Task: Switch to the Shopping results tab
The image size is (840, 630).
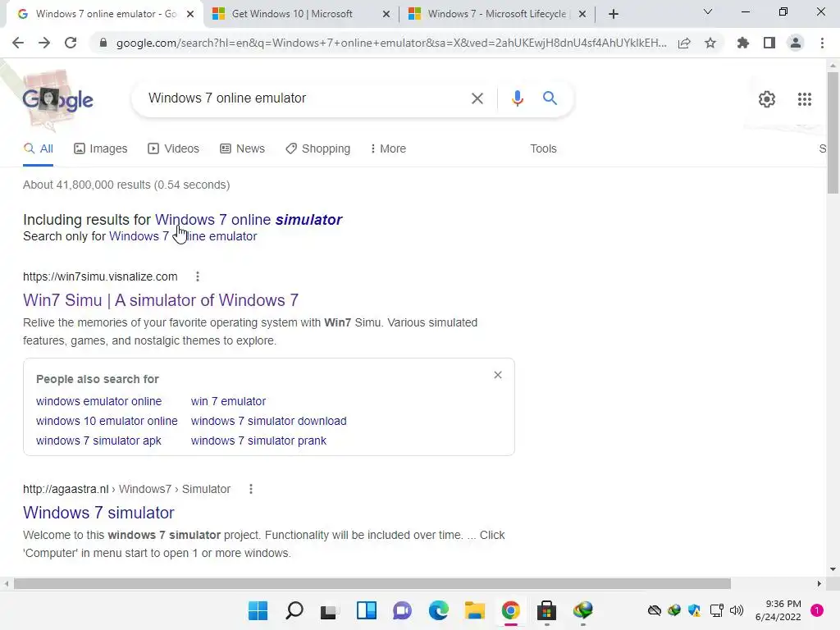Action: (317, 148)
